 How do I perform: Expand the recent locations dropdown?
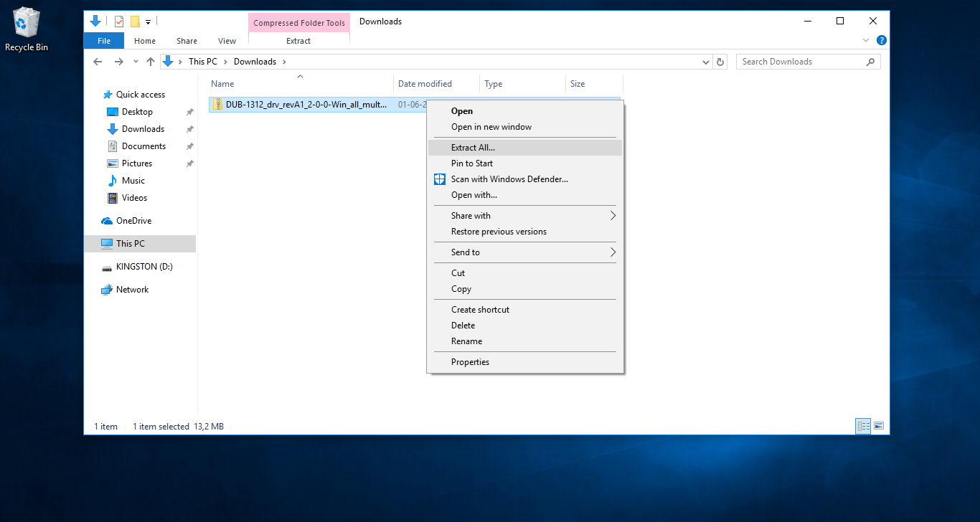(136, 62)
